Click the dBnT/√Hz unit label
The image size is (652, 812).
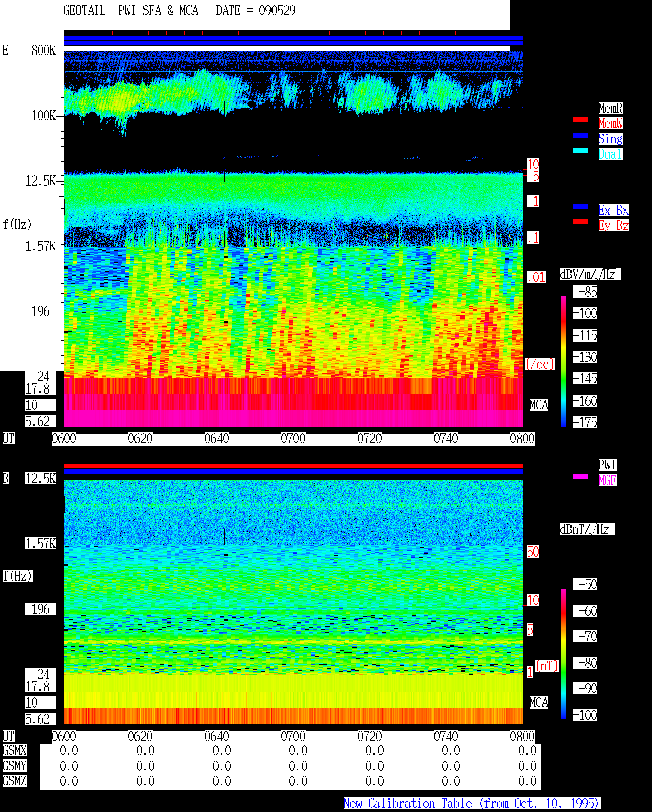tap(588, 529)
